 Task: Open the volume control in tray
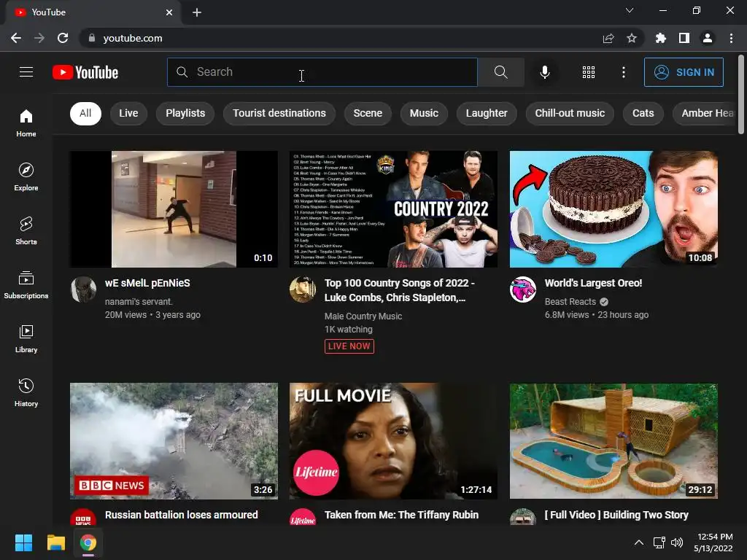coord(677,542)
